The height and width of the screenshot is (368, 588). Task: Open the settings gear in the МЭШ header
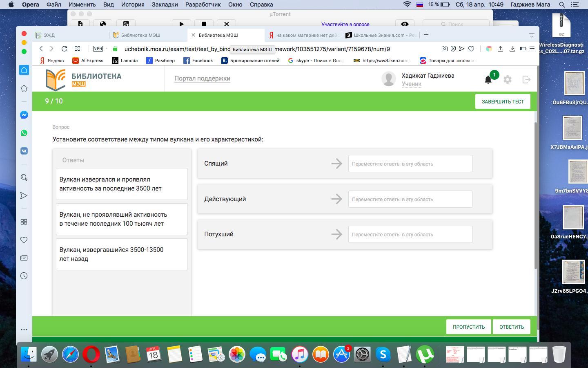508,80
